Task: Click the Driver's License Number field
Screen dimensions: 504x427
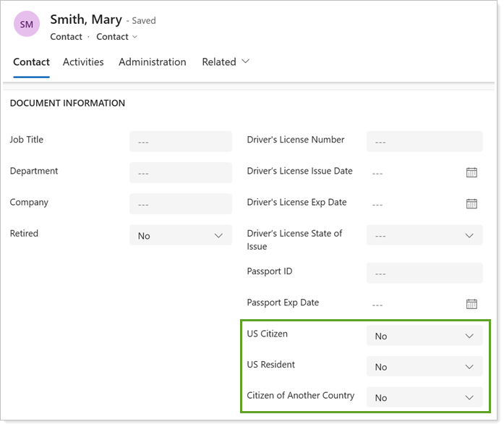Action: point(424,142)
